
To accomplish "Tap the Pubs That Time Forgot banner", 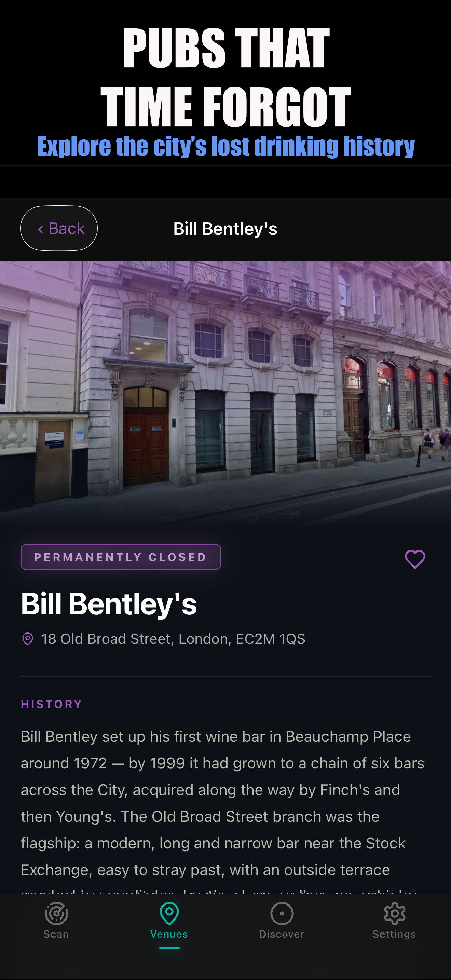I will [225, 91].
